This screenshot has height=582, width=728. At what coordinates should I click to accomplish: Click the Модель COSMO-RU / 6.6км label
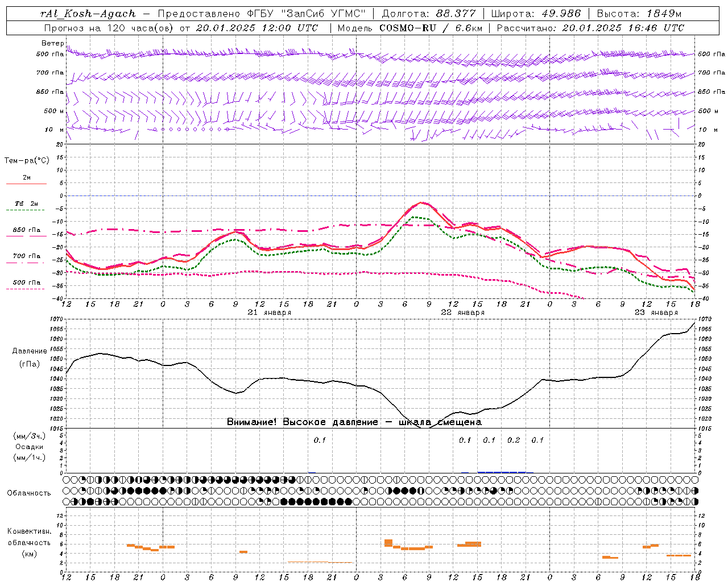tap(409, 28)
